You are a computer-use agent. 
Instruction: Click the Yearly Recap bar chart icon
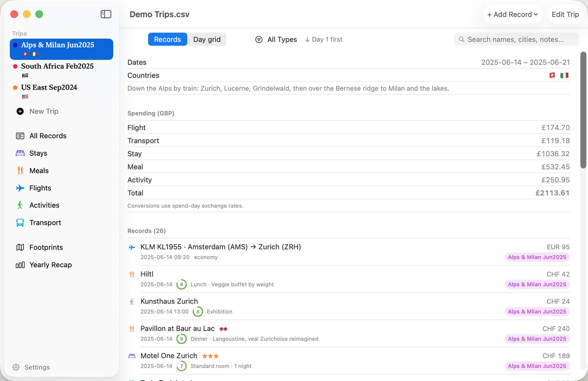point(20,265)
